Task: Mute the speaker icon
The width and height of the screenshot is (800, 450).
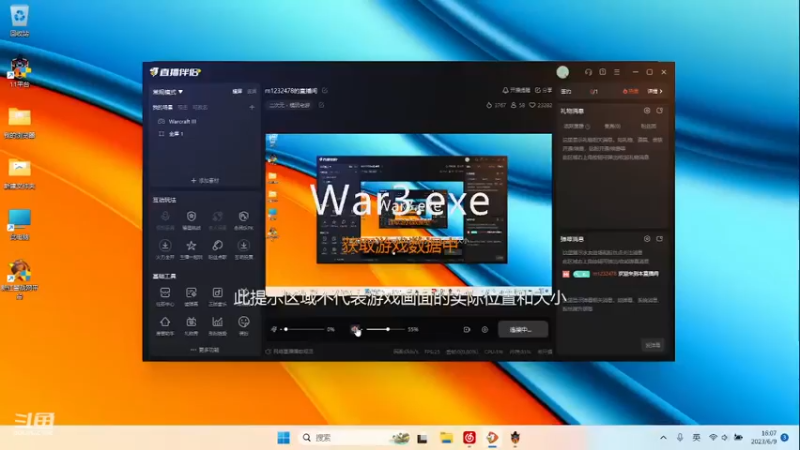Action: [x=355, y=329]
